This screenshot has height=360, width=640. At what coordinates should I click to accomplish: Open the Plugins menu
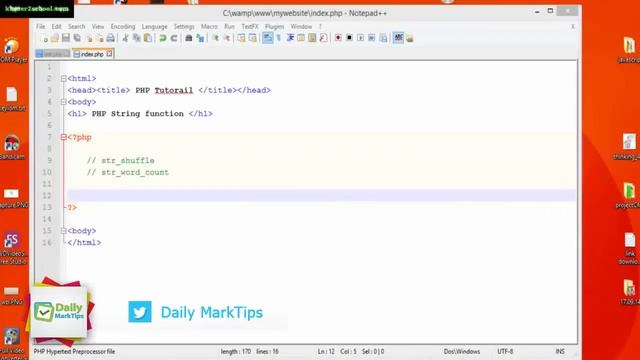pyautogui.click(x=274, y=27)
